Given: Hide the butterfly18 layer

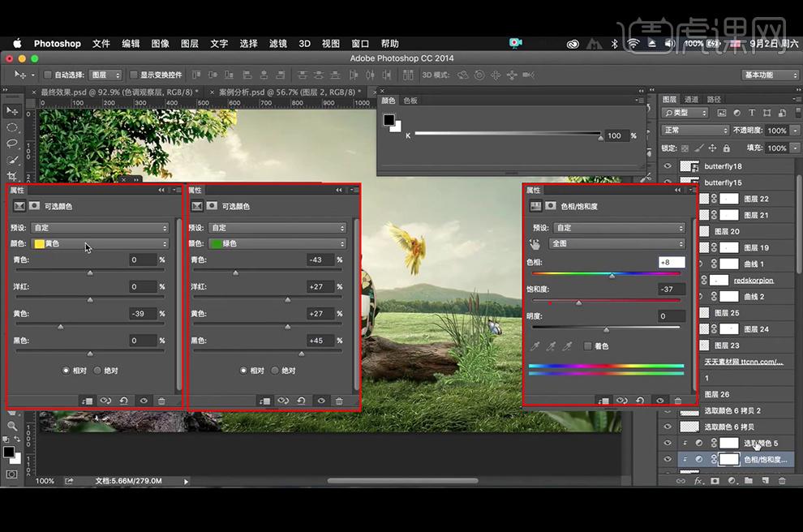Looking at the screenshot, I should pos(668,166).
